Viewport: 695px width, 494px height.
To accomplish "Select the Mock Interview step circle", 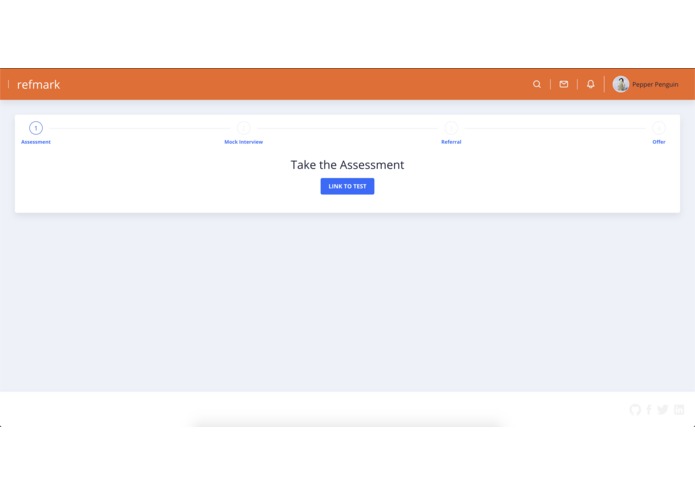I will [243, 128].
